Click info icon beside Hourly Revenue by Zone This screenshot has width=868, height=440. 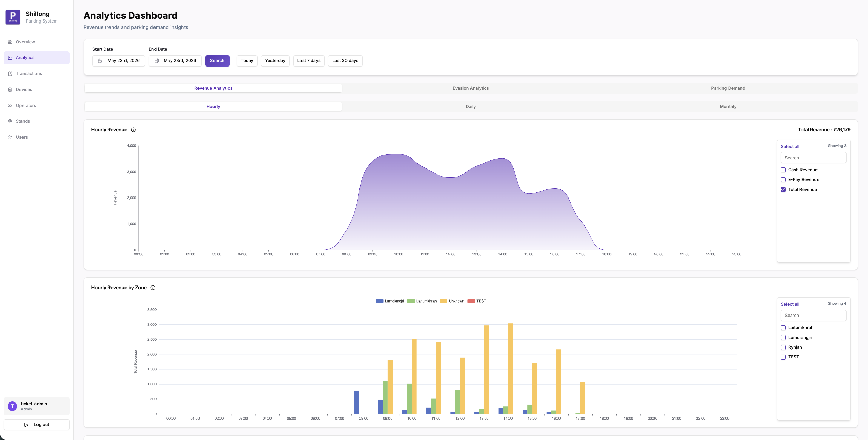point(153,288)
